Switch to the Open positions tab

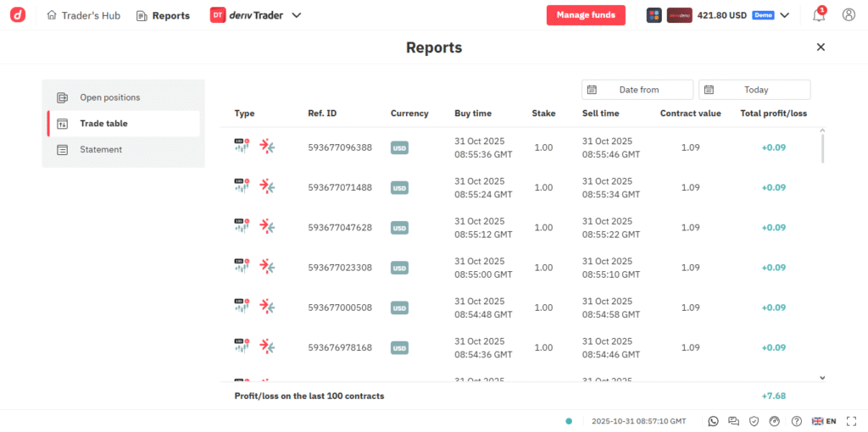tap(109, 97)
